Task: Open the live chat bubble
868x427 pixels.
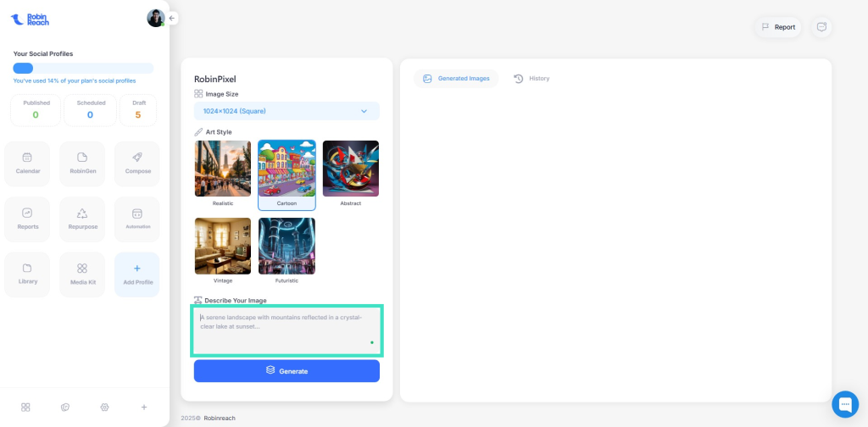Action: pyautogui.click(x=845, y=404)
